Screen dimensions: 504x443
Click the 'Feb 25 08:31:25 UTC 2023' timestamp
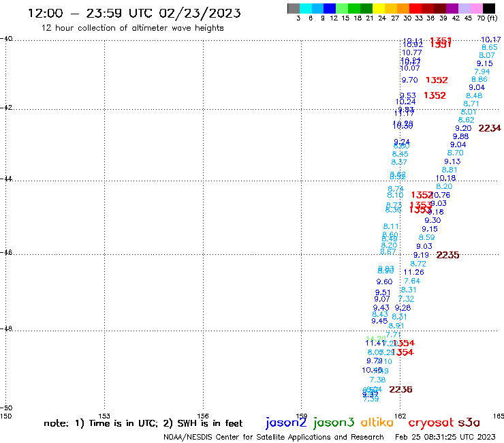pos(445,437)
